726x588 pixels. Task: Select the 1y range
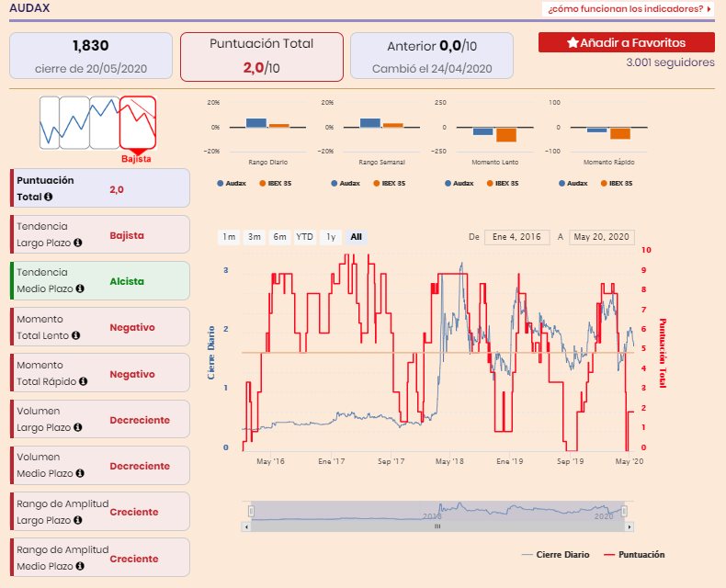point(331,237)
